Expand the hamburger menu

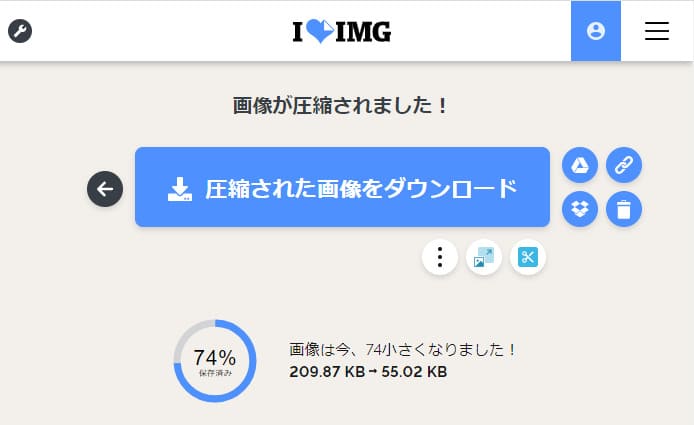657,31
